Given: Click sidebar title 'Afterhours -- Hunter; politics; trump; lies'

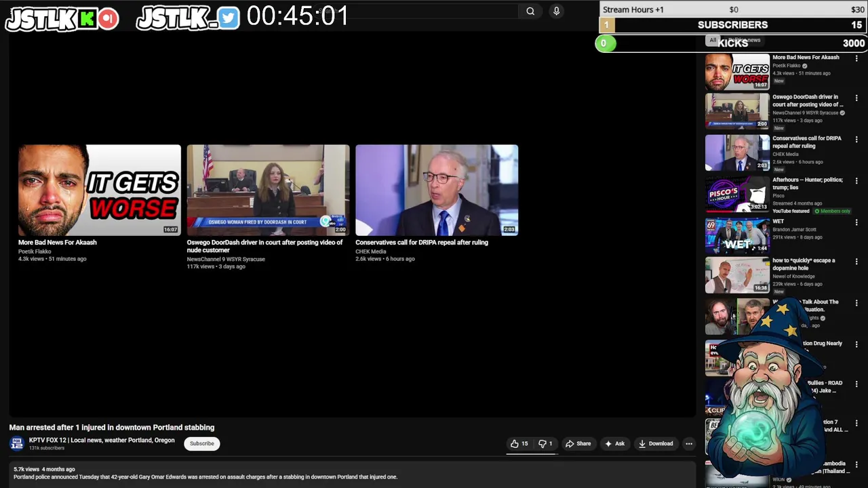Looking at the screenshot, I should (x=808, y=184).
